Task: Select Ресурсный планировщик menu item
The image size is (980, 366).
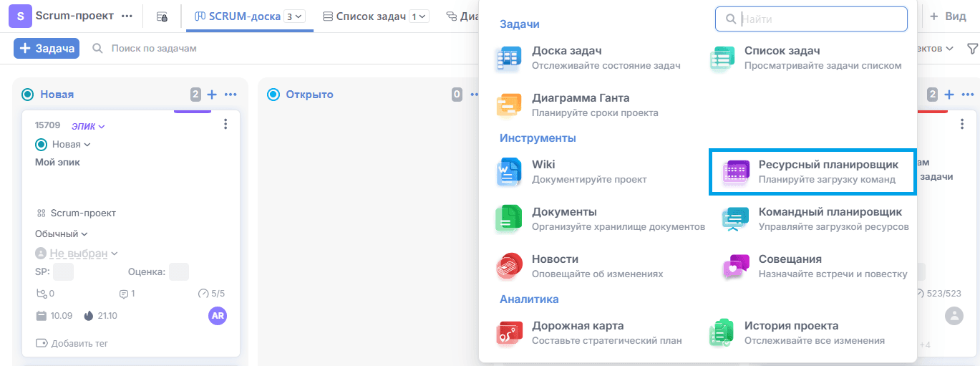Action: pyautogui.click(x=812, y=172)
